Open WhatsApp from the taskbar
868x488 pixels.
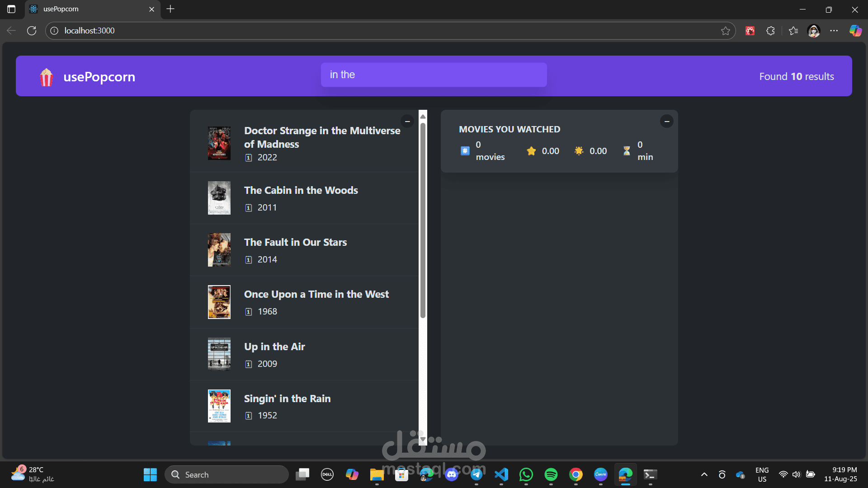(526, 474)
